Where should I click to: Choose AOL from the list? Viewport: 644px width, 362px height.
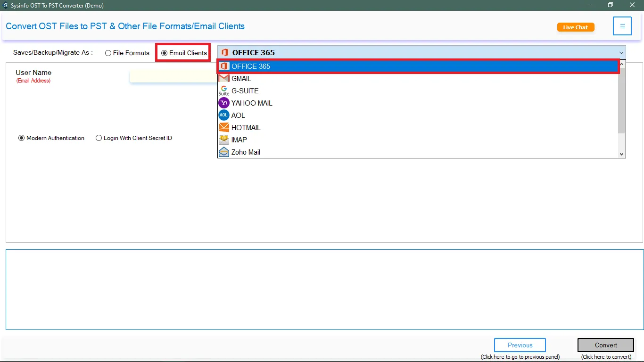click(x=418, y=115)
